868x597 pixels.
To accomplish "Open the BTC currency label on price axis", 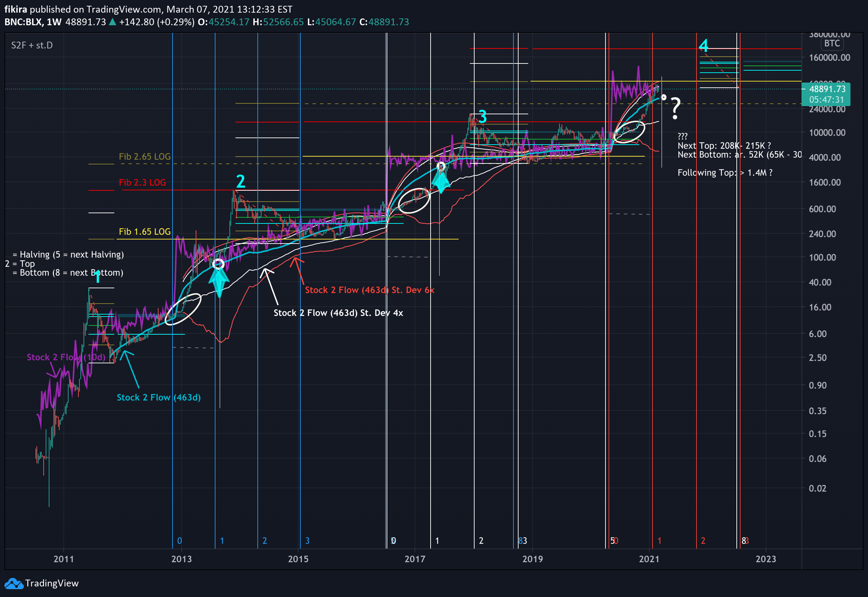I will (x=832, y=44).
